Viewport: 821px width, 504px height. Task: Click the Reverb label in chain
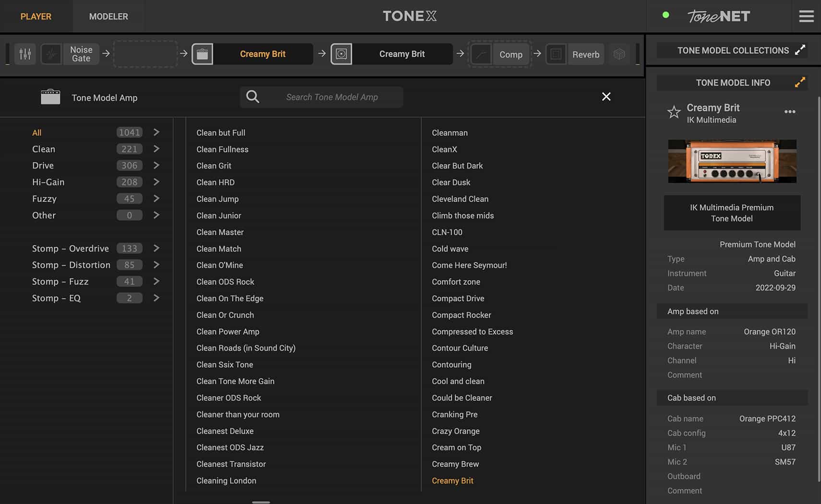[586, 54]
